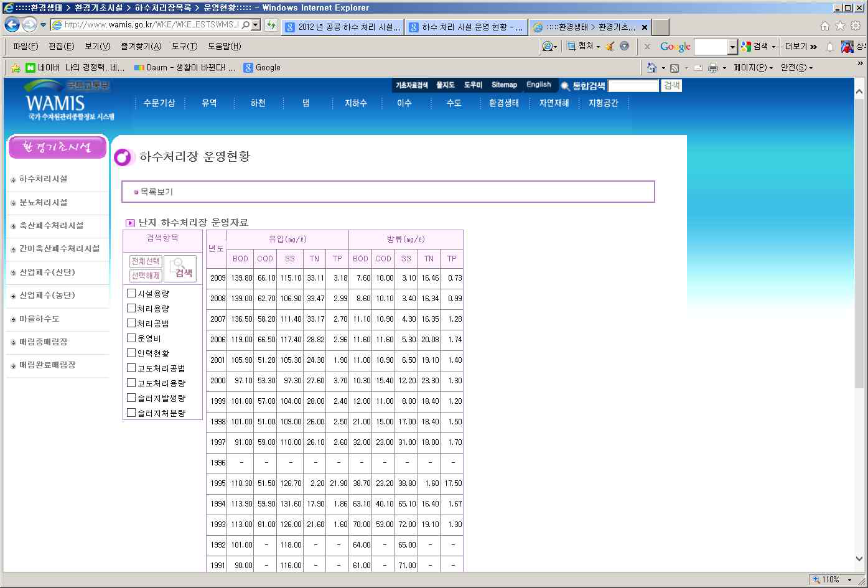Image resolution: width=868 pixels, height=588 pixels.
Task: Open the zoom level dropdown arrow
Action: [x=849, y=580]
